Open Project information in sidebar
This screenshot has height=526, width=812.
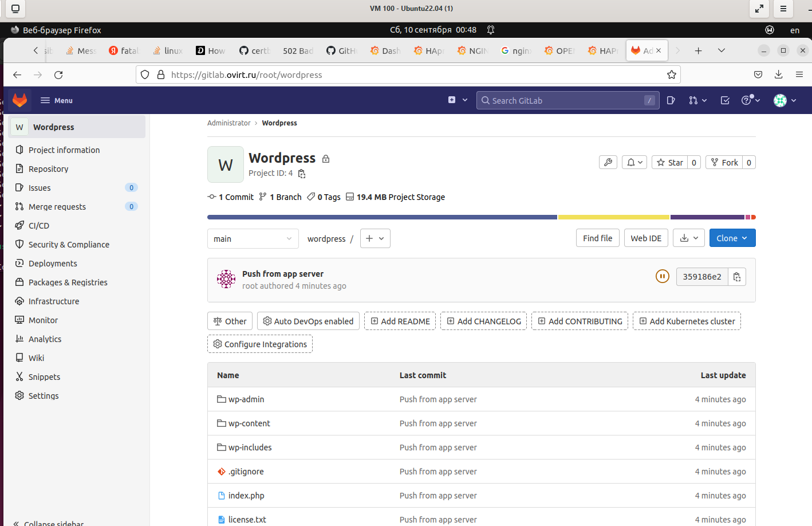pyautogui.click(x=64, y=150)
